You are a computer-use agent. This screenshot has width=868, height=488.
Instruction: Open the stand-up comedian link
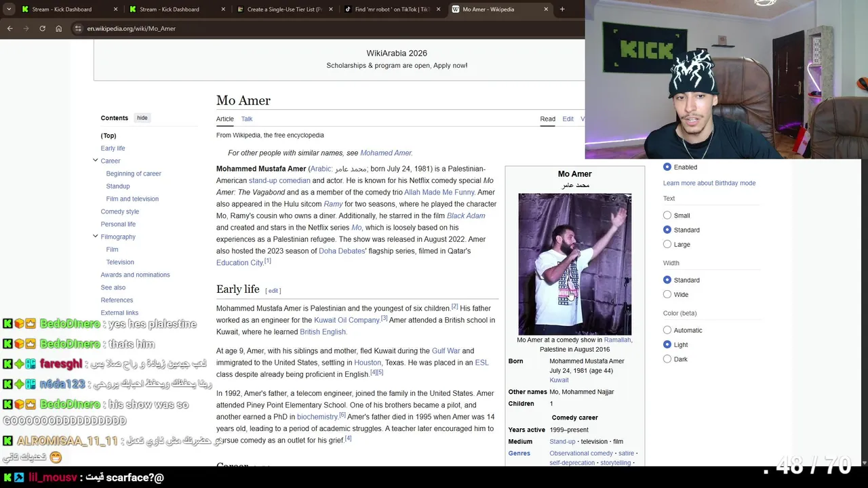click(x=279, y=181)
